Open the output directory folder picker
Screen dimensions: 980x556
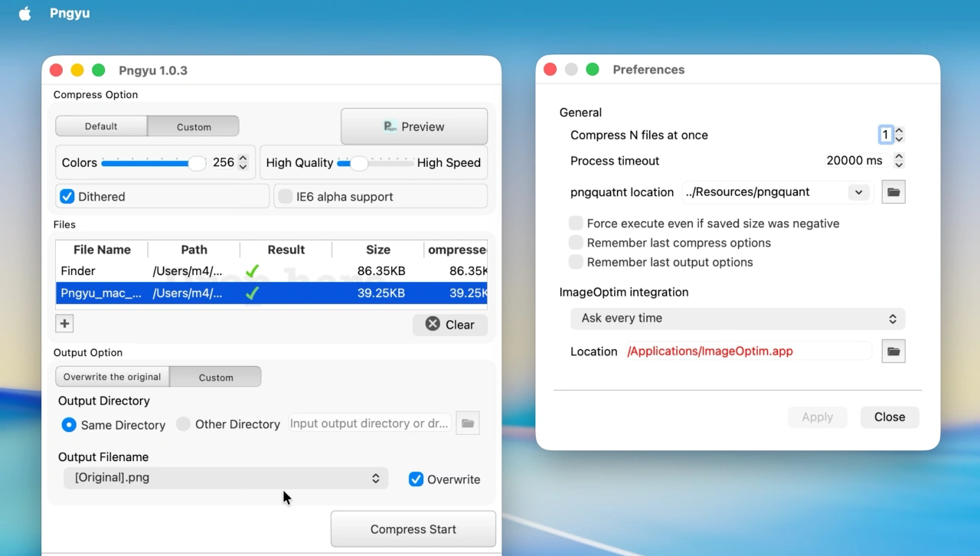click(x=467, y=423)
